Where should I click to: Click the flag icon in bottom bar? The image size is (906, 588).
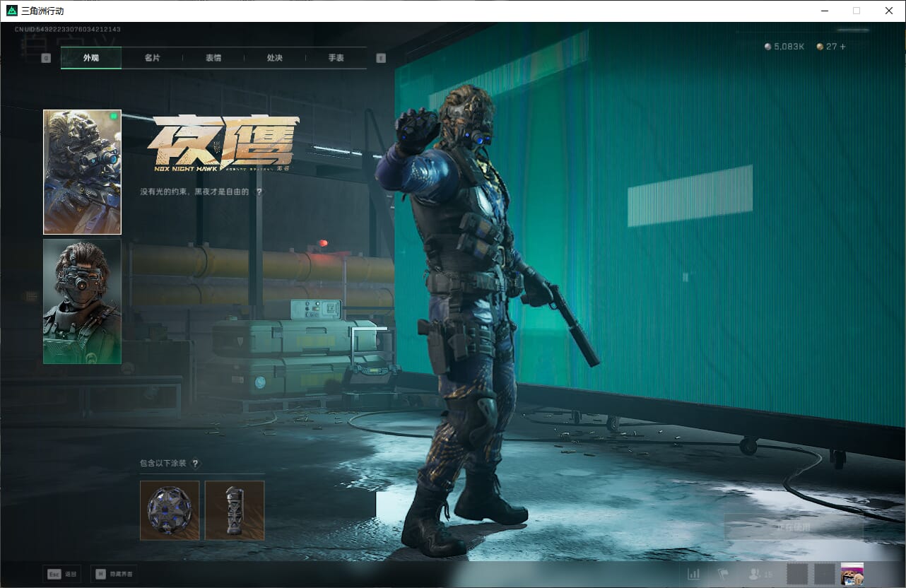(x=723, y=574)
